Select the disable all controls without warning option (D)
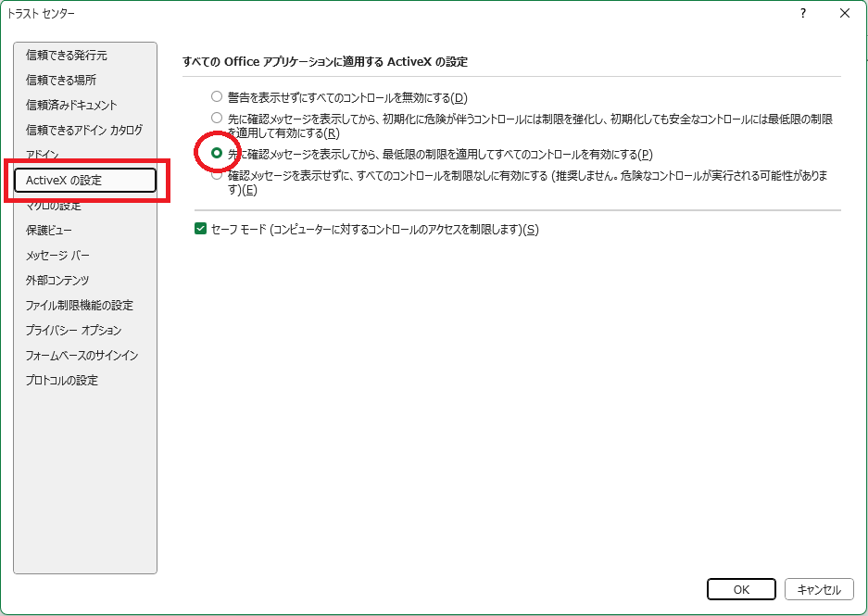Viewport: 868px width, 616px height. pyautogui.click(x=217, y=97)
